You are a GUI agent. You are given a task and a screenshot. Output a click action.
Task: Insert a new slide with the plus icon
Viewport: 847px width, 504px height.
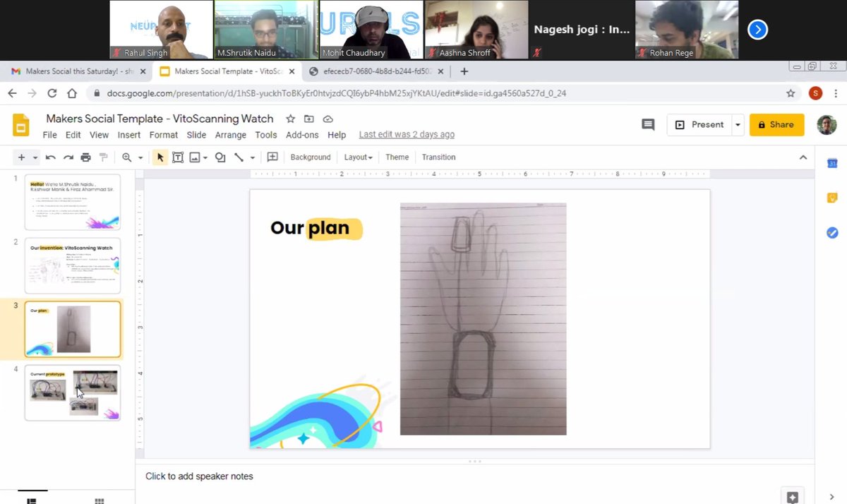point(20,157)
